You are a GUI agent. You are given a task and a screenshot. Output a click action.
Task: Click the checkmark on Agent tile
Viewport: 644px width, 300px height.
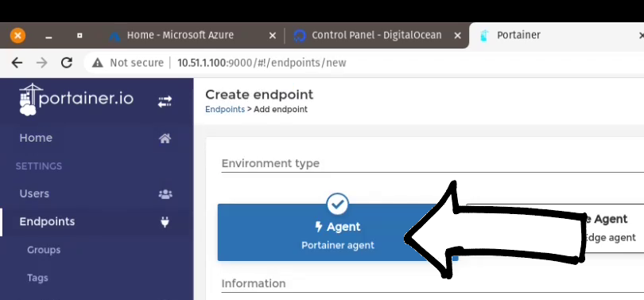(338, 205)
